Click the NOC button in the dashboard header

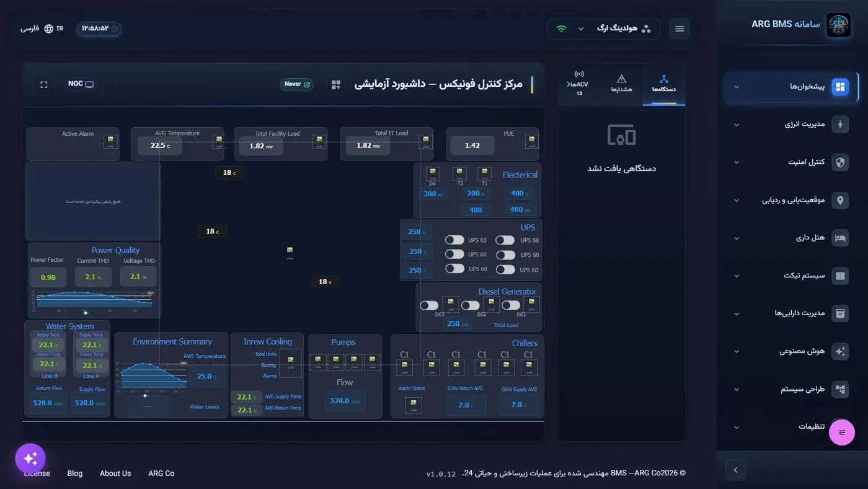pos(81,84)
